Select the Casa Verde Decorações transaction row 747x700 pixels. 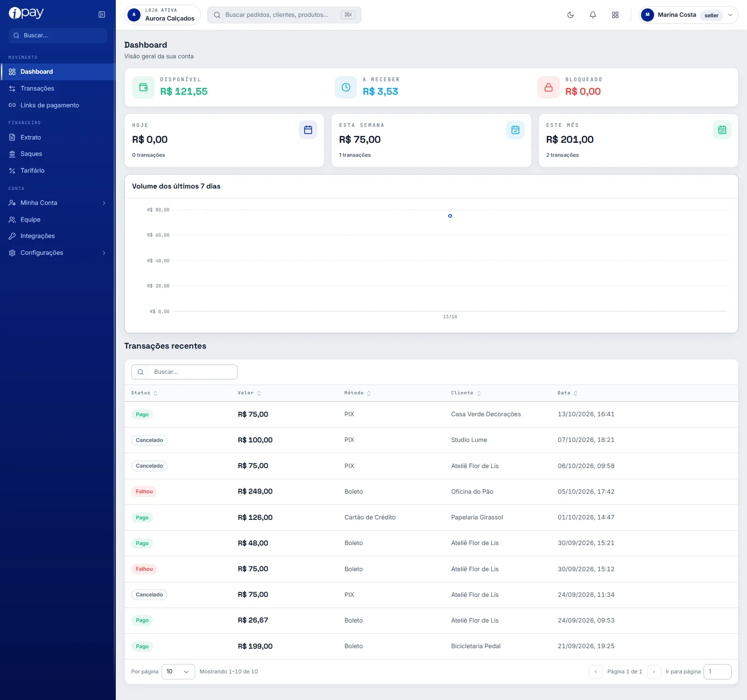431,414
